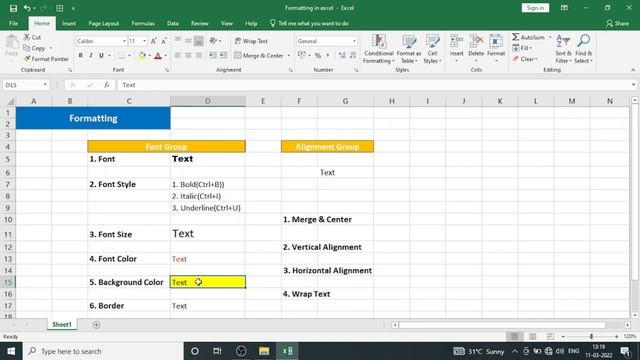Open the General number format dropdown

(354, 41)
